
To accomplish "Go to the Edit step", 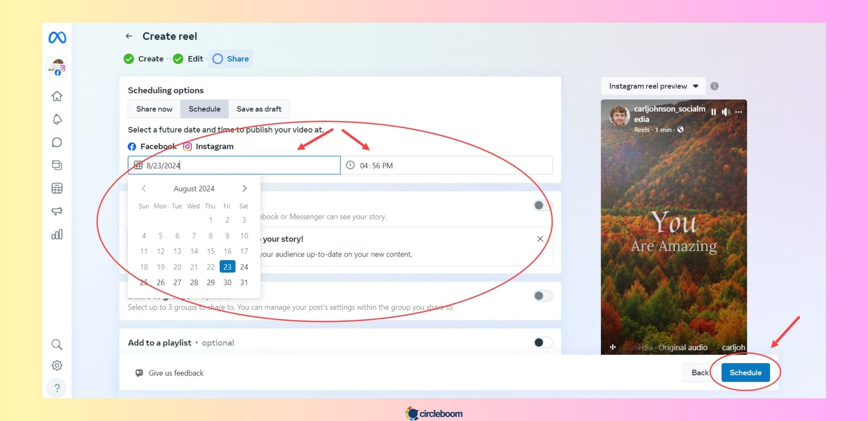I will point(188,59).
